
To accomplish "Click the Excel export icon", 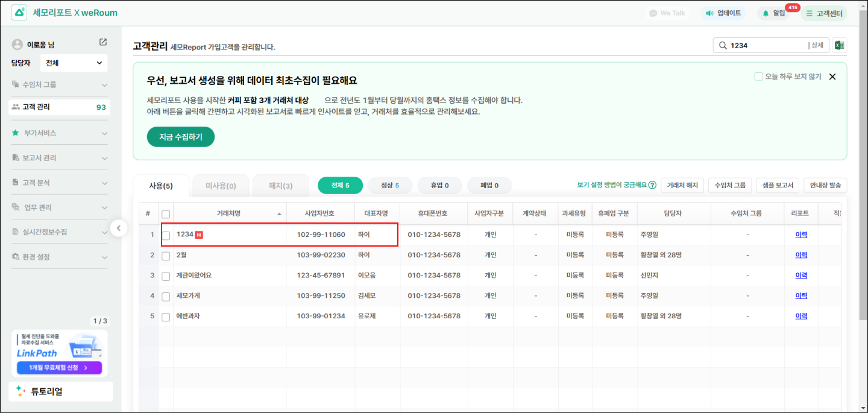I will click(839, 45).
